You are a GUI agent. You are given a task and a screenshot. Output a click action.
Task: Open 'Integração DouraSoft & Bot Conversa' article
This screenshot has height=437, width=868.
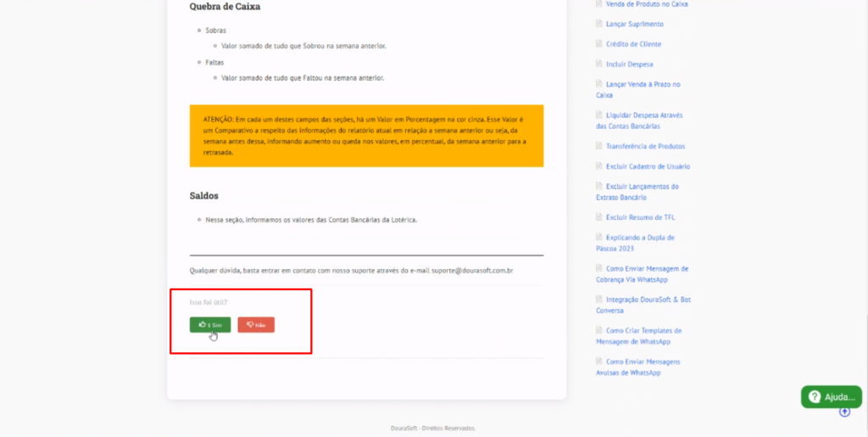647,300
